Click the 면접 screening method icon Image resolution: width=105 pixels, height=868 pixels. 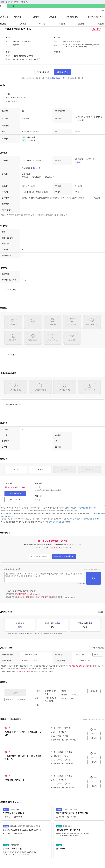point(38,469)
